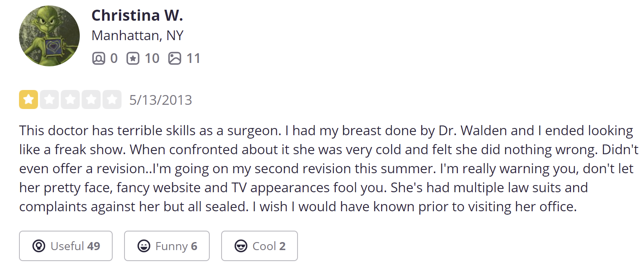The width and height of the screenshot is (644, 267).
Task: Click the reviews star count icon
Action: [133, 58]
